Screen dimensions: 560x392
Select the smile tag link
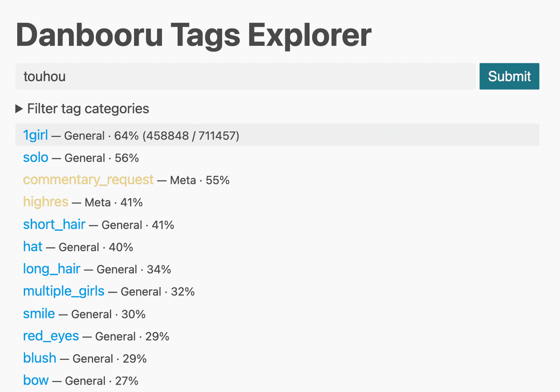point(39,314)
